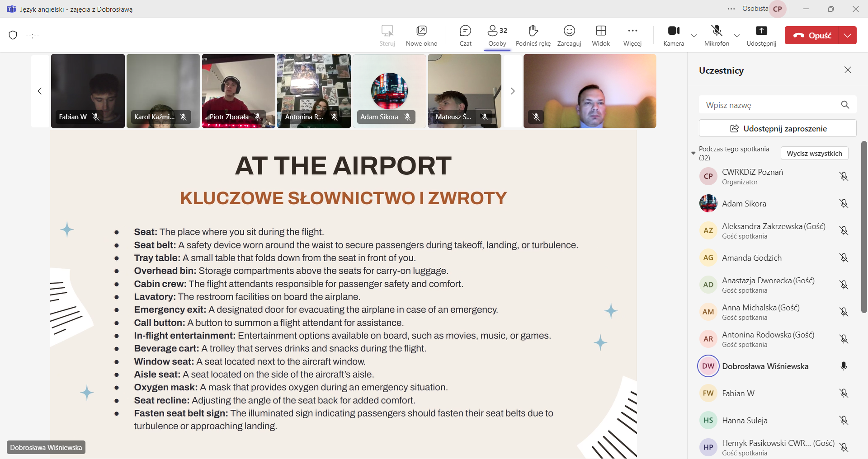
Task: Select Adam Sikora in participants list
Action: point(774,203)
